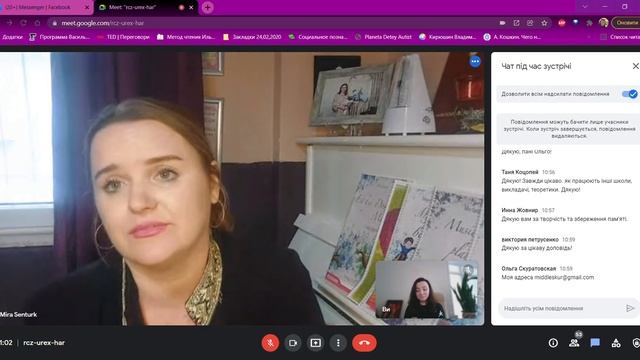This screenshot has width=640, height=360.
Task: Click the send message arrow icon
Action: (630, 308)
